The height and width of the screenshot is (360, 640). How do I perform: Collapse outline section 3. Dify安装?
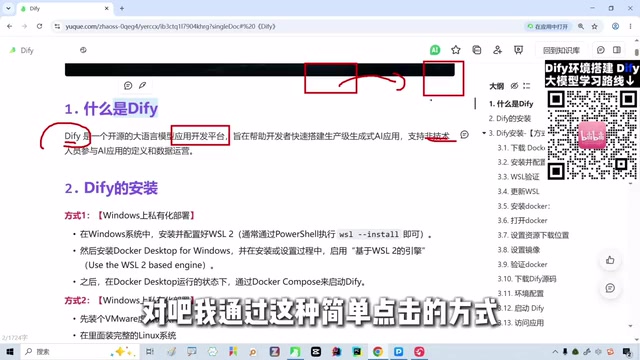coord(484,133)
